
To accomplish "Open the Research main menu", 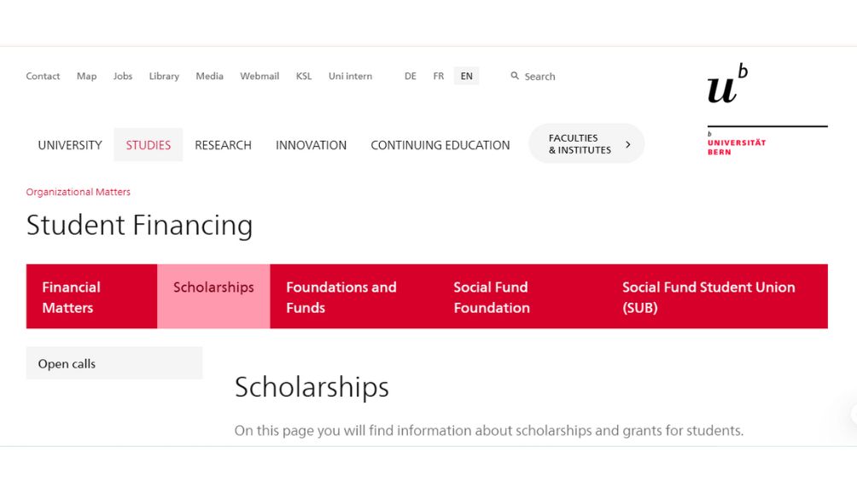I will (x=223, y=145).
